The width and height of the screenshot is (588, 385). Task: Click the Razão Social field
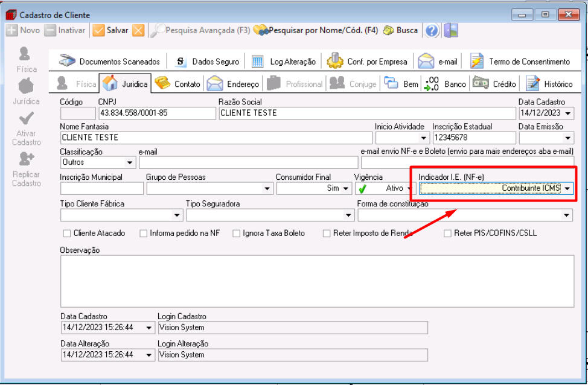[368, 113]
